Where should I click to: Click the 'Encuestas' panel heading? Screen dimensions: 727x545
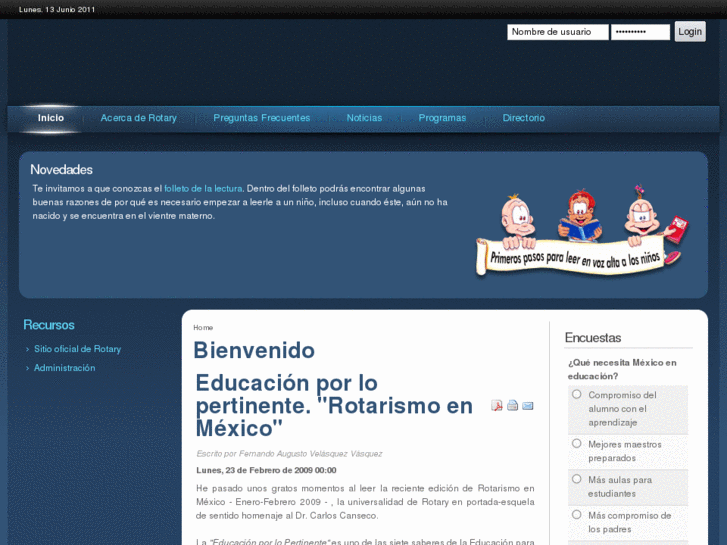(593, 338)
